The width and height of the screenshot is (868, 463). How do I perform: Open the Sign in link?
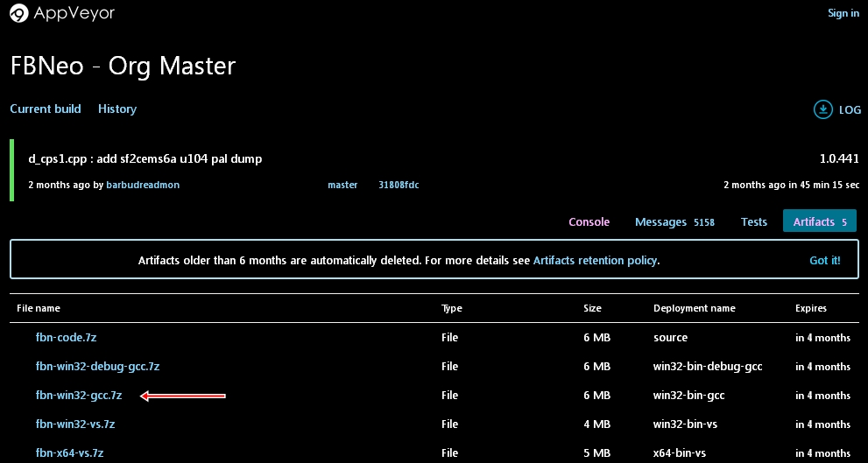click(x=843, y=13)
